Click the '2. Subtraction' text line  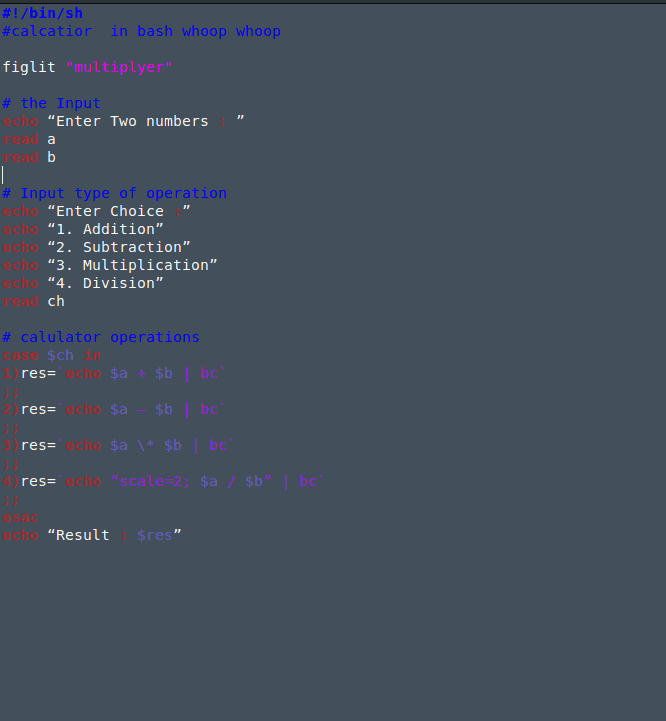tap(118, 247)
